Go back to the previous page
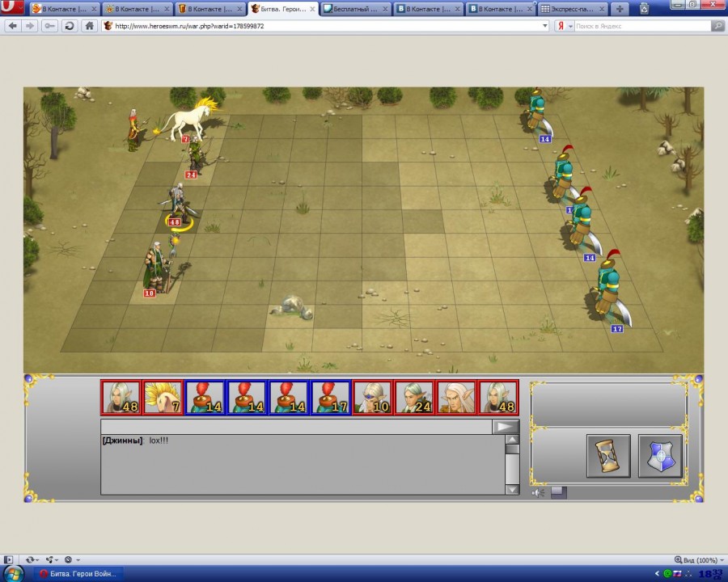Screen dimensions: 728x582 pos(12,26)
